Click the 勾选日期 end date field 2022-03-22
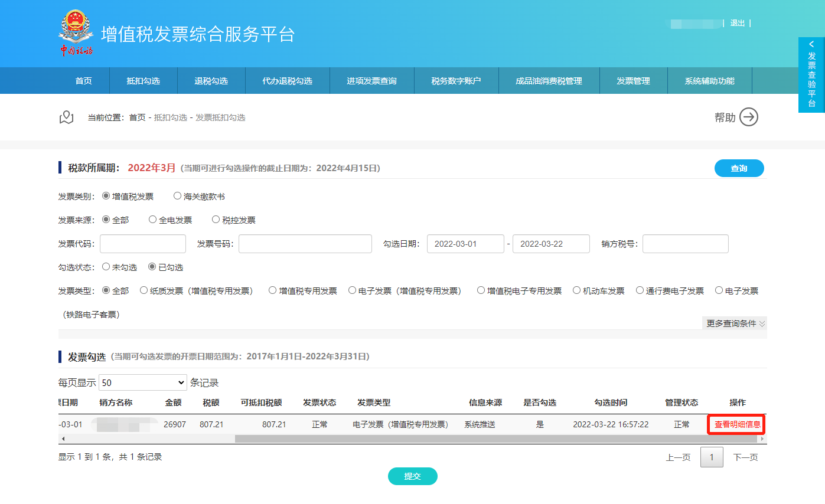825x504 pixels. coord(551,244)
